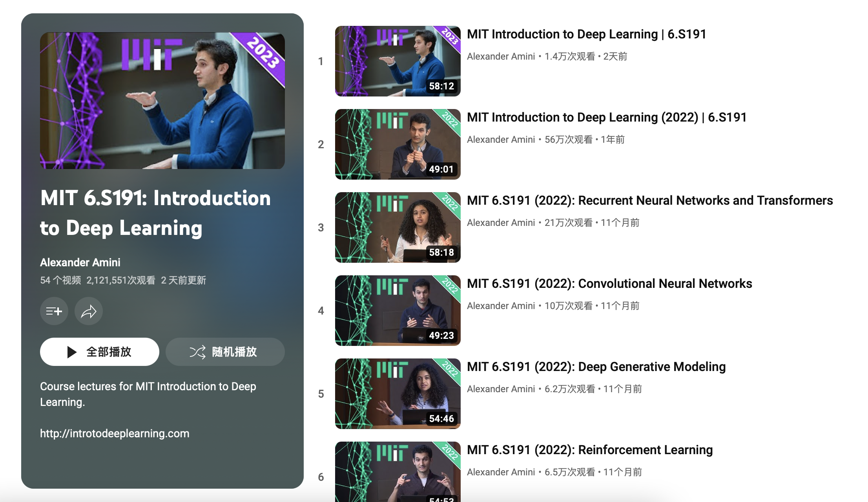
Task: Click Alexander Amini beside 10万次观看
Action: tap(501, 306)
